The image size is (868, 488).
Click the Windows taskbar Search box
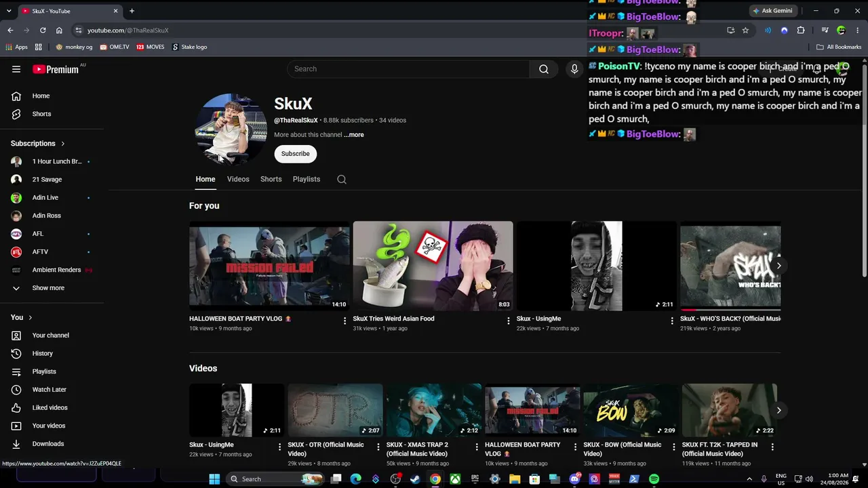(277, 479)
